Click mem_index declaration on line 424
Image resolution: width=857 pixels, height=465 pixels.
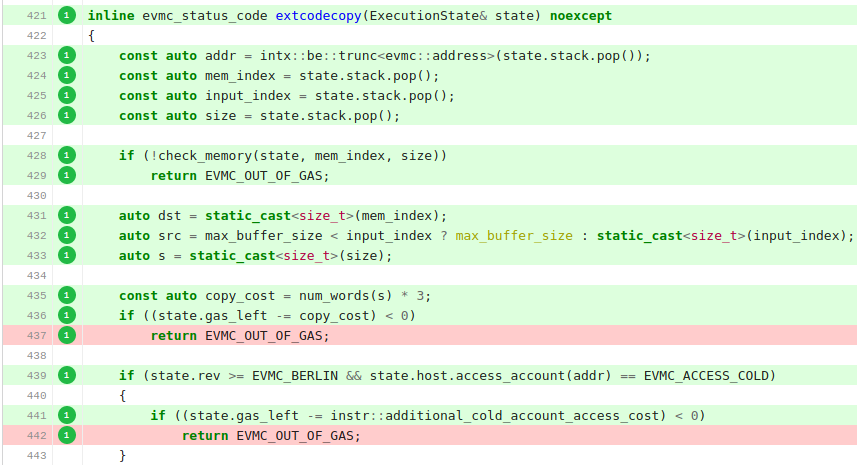click(x=240, y=76)
